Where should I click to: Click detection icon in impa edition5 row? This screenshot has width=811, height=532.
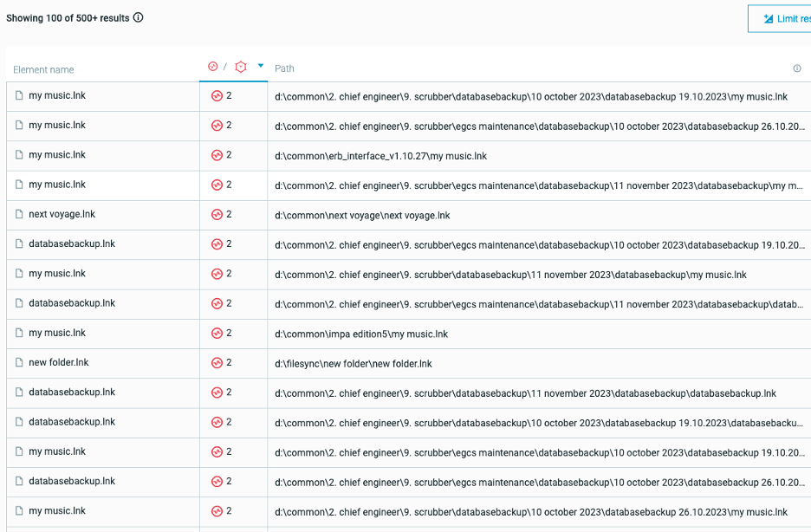click(x=217, y=334)
